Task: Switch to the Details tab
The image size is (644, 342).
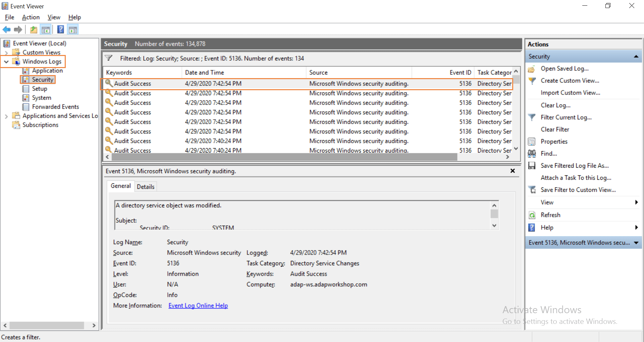Action: (146, 187)
